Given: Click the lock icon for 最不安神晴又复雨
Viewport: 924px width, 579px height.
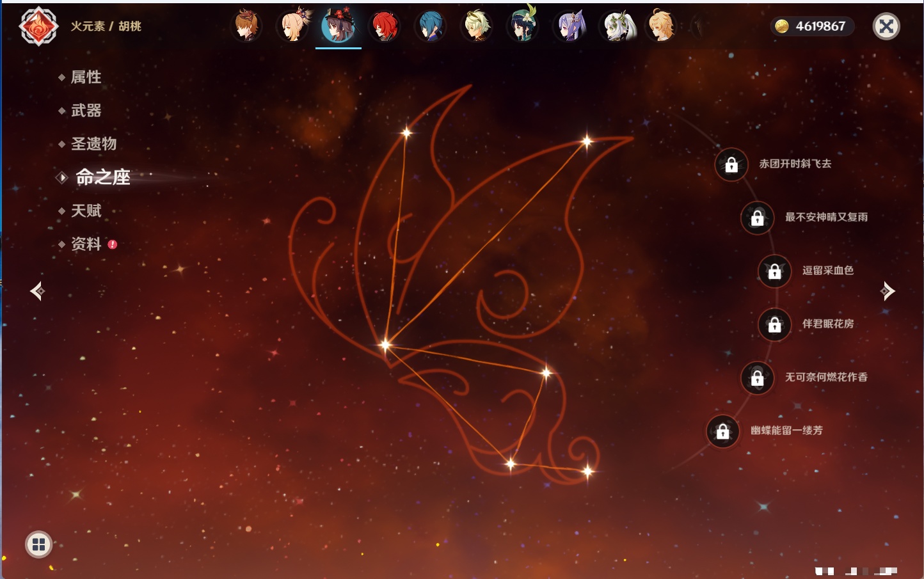Looking at the screenshot, I should [757, 218].
